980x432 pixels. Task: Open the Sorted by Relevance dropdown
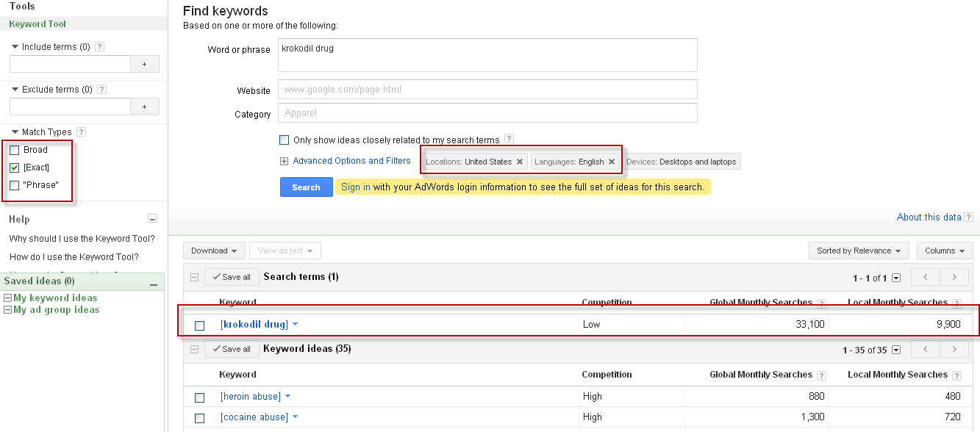(x=858, y=251)
